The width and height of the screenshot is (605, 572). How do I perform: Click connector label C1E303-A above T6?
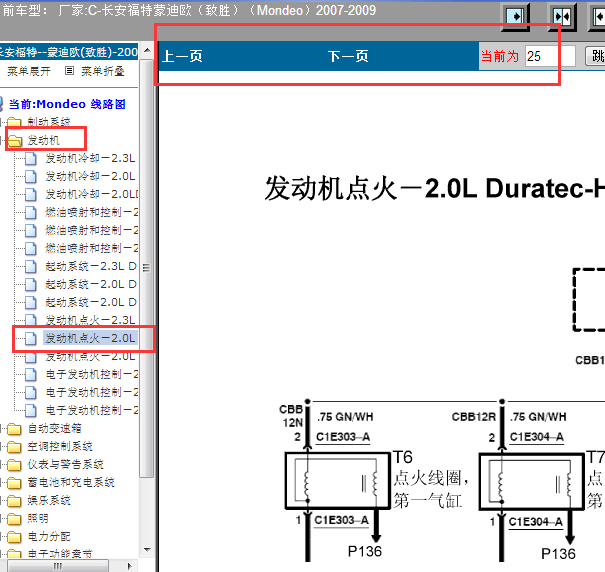pos(343,437)
